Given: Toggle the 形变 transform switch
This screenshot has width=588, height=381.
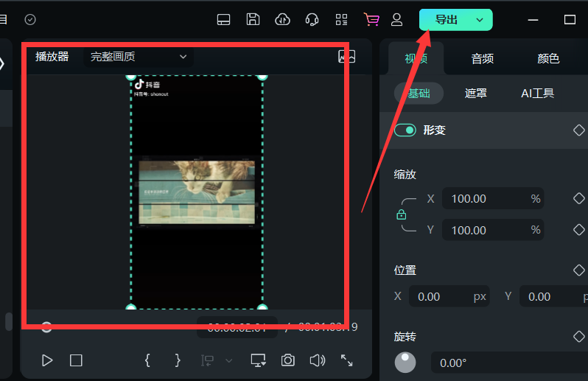Looking at the screenshot, I should 405,130.
